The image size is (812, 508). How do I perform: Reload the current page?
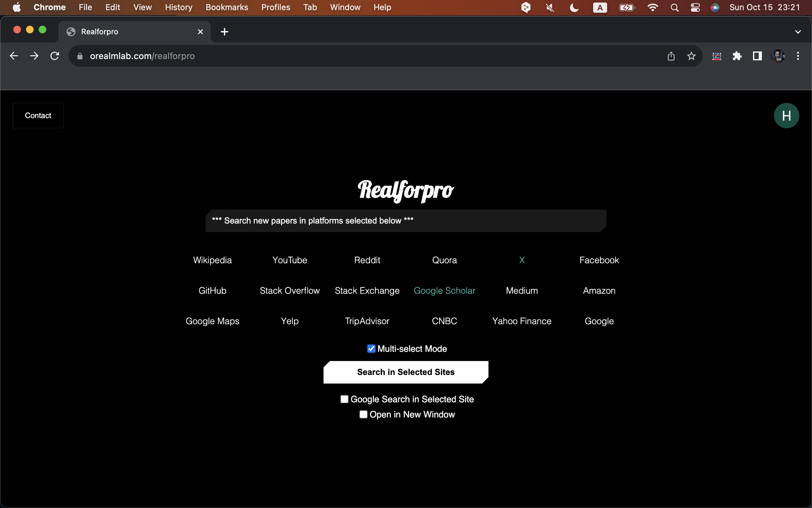55,56
